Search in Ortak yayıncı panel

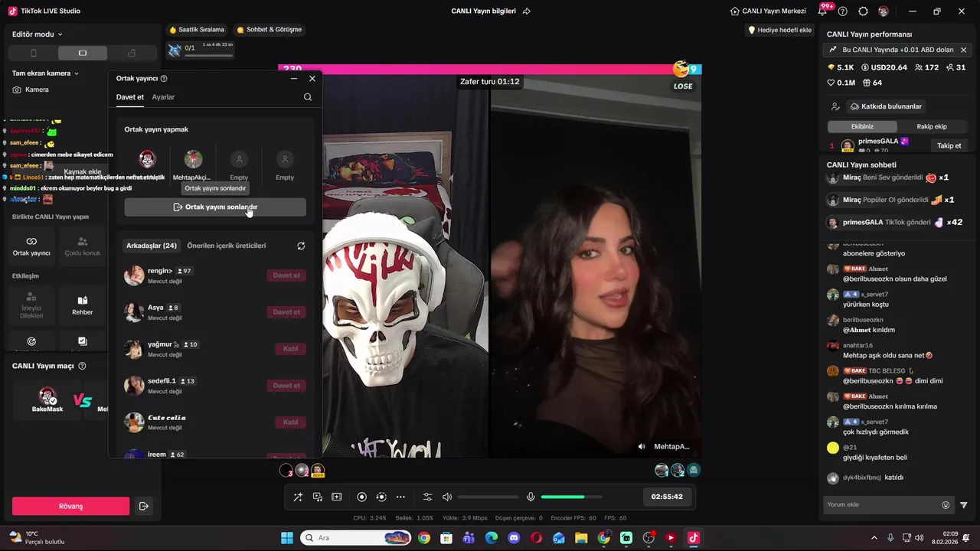[308, 97]
